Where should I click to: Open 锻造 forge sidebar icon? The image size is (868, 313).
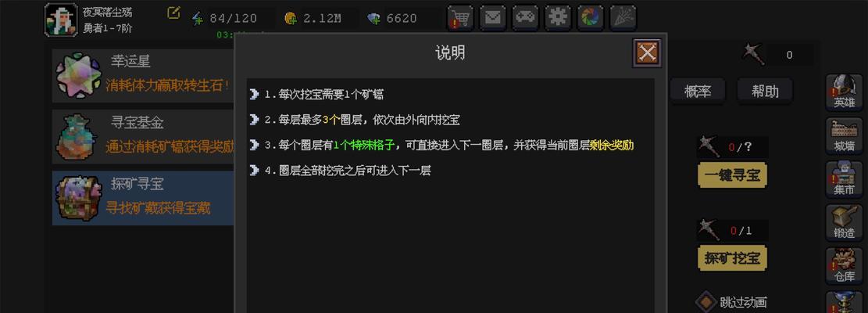845,222
